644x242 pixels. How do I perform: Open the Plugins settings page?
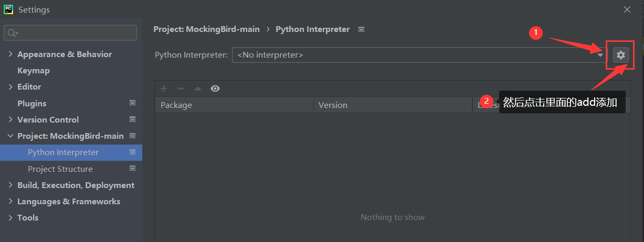tap(32, 104)
